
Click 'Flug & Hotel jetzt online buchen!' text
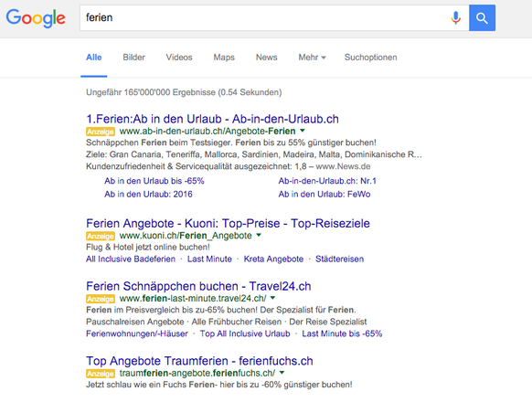[148, 248]
